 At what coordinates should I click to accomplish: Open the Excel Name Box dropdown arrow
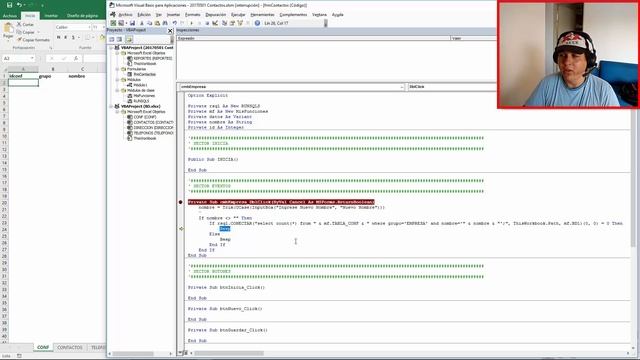click(32, 59)
